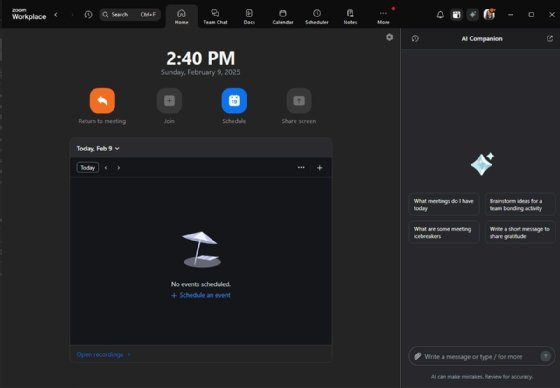Add new event with plus icon
Screen dimensions: 560x388
(320, 168)
